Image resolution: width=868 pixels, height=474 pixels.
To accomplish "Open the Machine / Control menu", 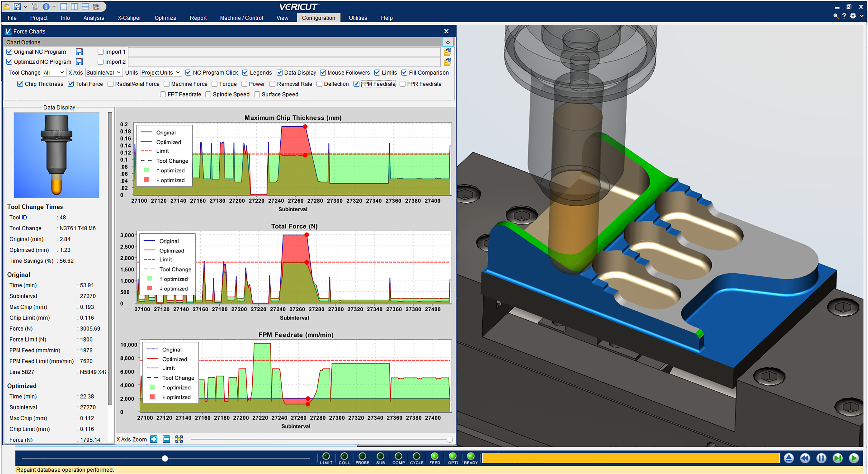I will (x=241, y=18).
